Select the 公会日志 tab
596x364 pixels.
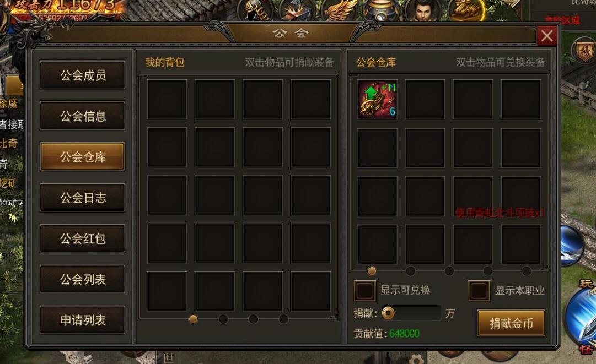pos(83,197)
